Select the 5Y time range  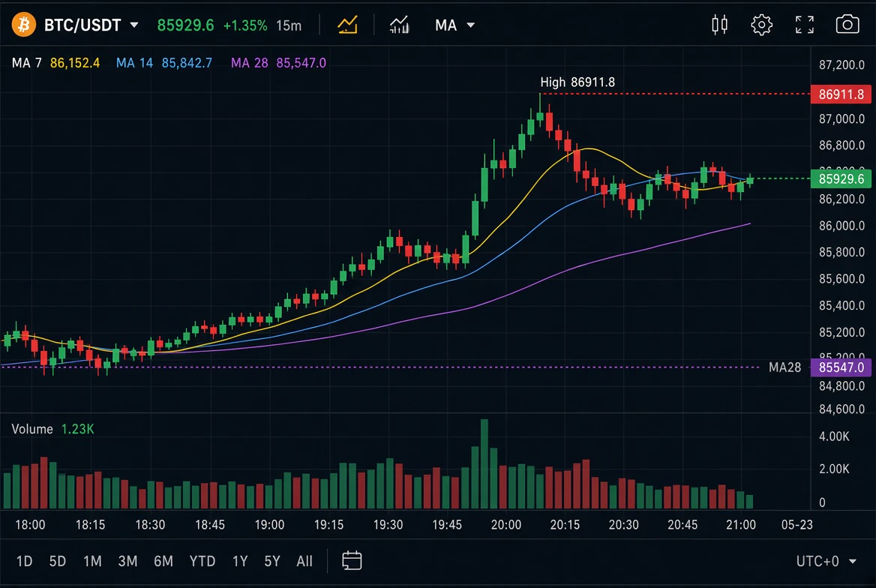[x=272, y=560]
